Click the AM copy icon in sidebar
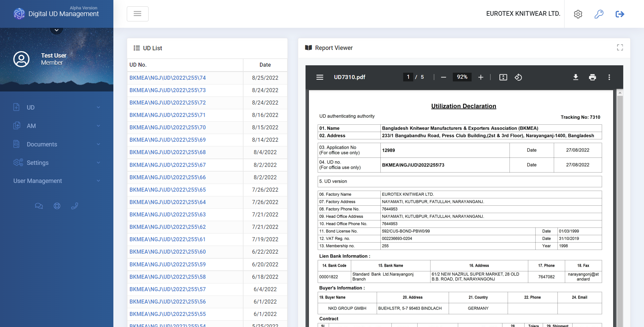The width and height of the screenshot is (644, 327). 17,126
